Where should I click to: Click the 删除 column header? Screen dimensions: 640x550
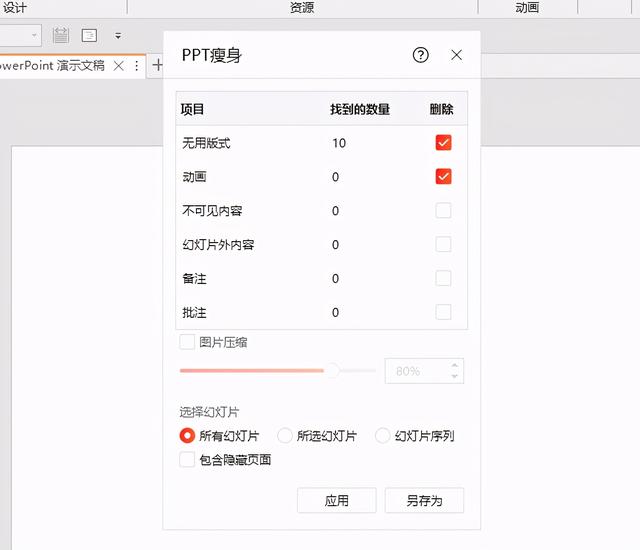point(442,109)
